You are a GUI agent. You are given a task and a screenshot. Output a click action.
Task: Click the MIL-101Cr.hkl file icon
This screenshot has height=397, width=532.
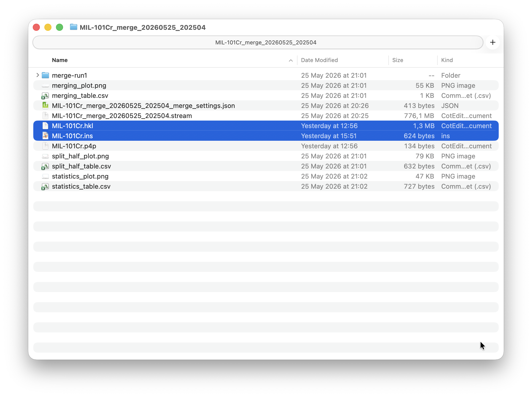pyautogui.click(x=45, y=126)
